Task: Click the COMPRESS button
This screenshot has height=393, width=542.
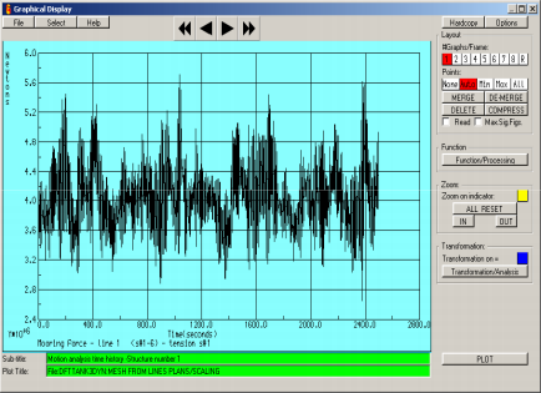Action: (x=506, y=110)
